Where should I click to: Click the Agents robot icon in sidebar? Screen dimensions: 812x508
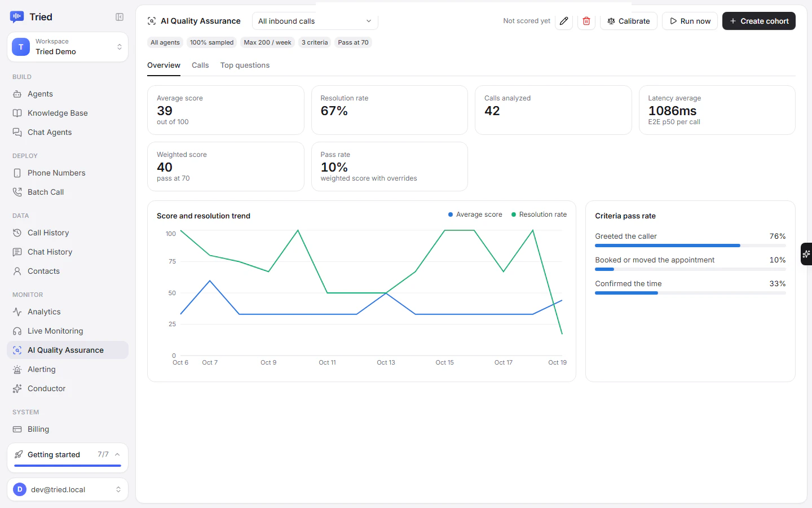17,94
